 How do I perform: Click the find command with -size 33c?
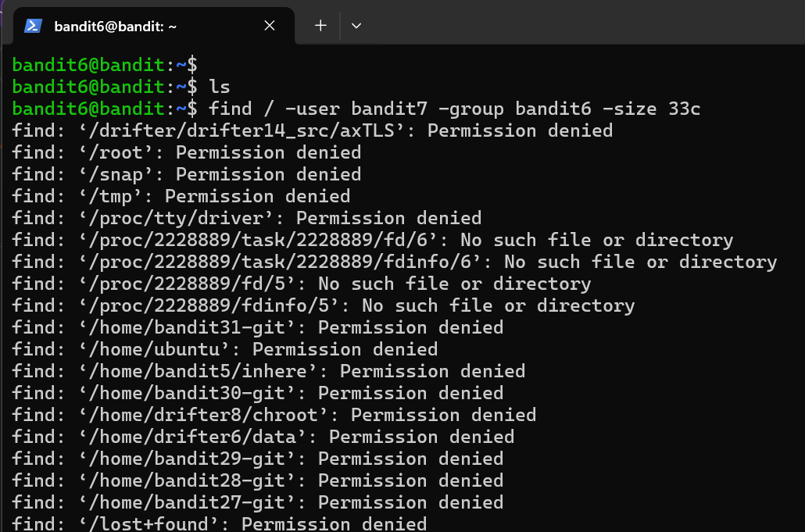click(x=453, y=109)
